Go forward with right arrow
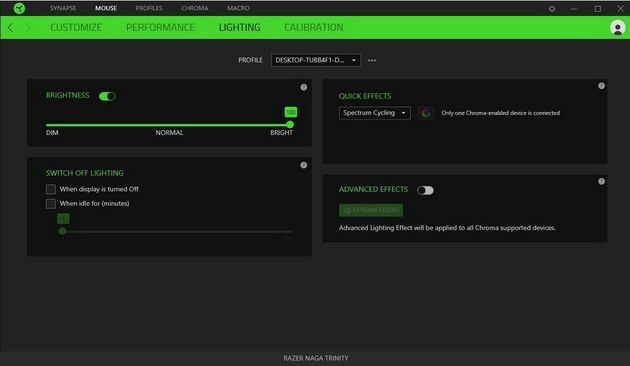Image resolution: width=630 pixels, height=366 pixels. 28,27
